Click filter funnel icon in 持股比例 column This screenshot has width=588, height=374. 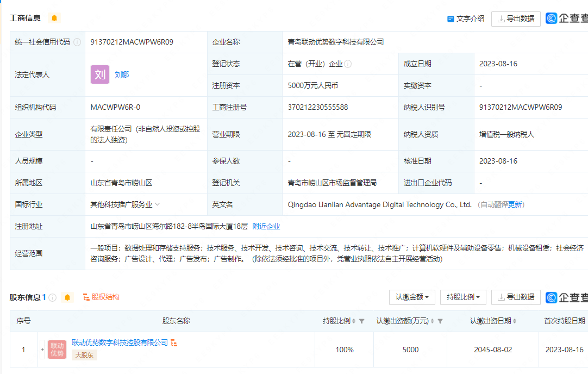361,321
